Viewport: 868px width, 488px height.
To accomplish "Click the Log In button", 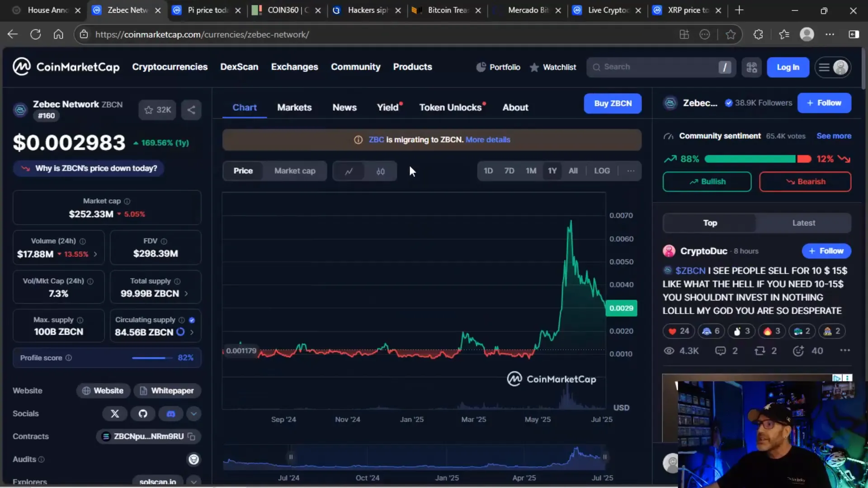I will 788,67.
